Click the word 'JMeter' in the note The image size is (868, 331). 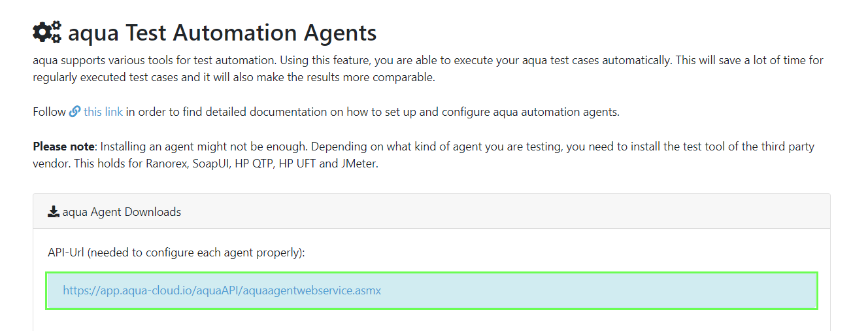[359, 164]
